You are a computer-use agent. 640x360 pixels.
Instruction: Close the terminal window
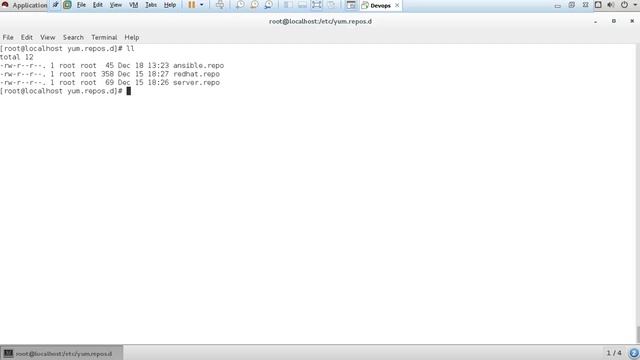(x=632, y=21)
